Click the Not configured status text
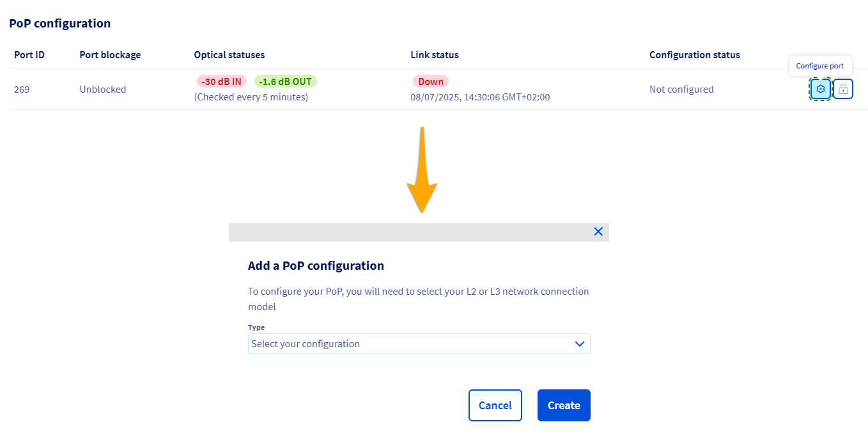Image resolution: width=868 pixels, height=445 pixels. click(x=681, y=90)
